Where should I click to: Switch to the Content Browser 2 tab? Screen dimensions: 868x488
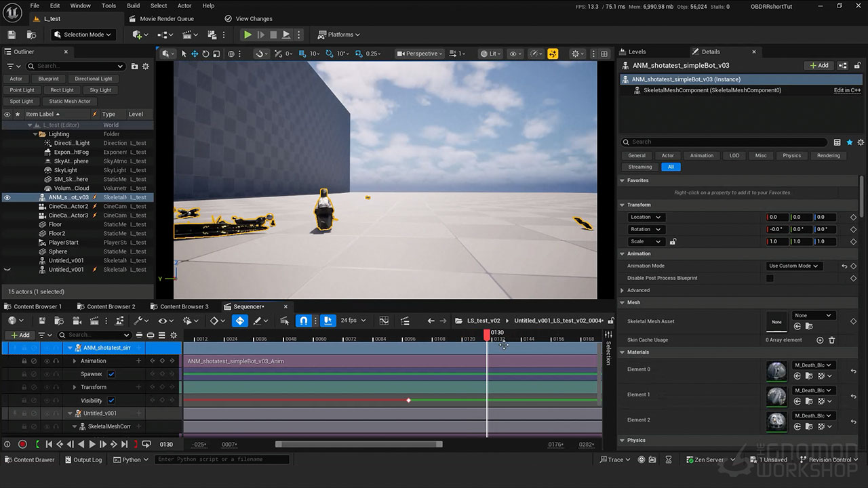point(110,306)
